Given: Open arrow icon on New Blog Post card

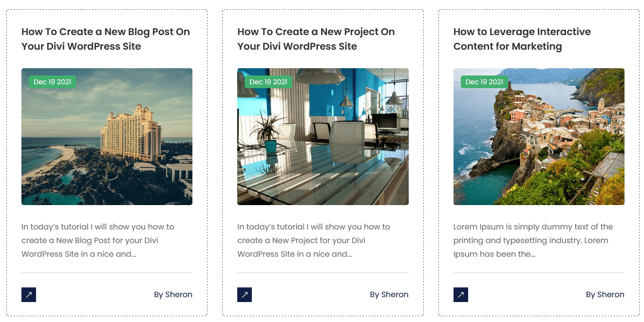Looking at the screenshot, I should pyautogui.click(x=29, y=295).
